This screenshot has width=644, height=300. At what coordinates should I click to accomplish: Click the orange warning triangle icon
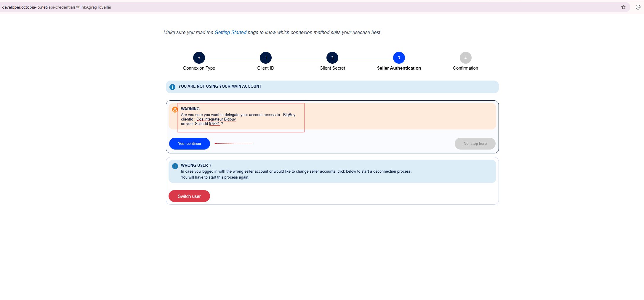click(175, 110)
